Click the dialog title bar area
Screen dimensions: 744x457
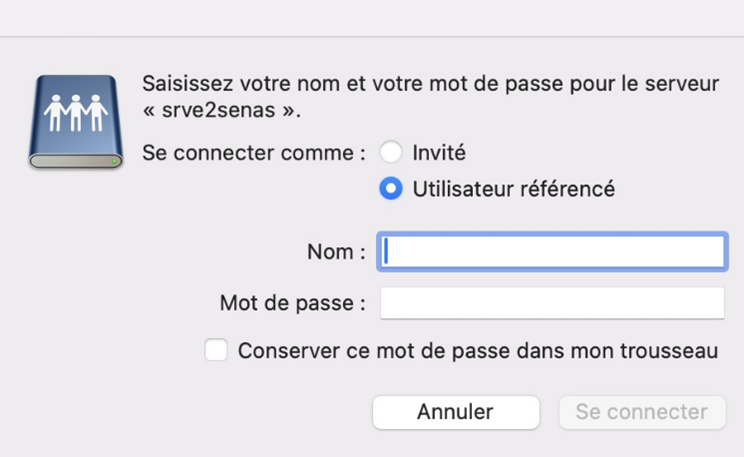pos(372,18)
